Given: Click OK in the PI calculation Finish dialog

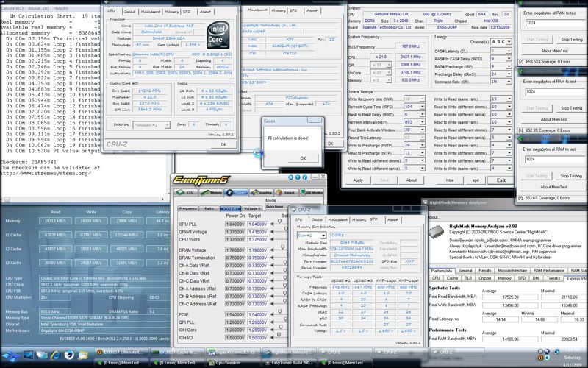Looking at the screenshot, I should coord(303,158).
